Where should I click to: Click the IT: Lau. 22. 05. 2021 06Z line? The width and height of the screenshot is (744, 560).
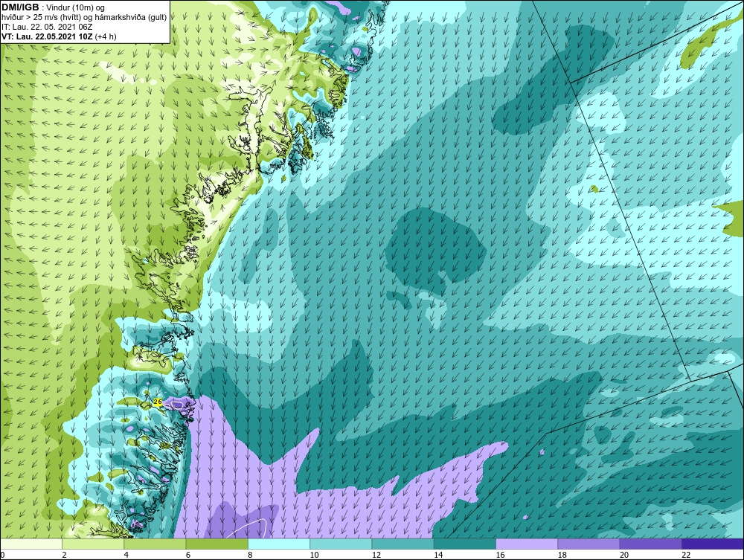pyautogui.click(x=47, y=27)
